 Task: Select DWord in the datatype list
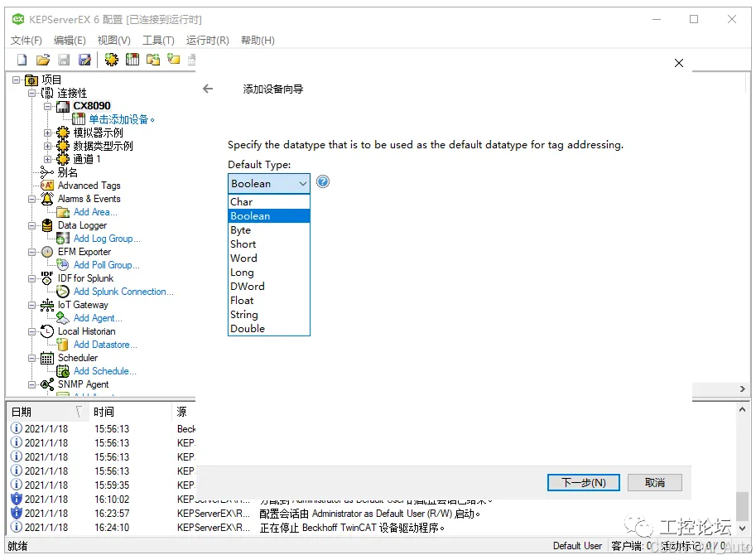tap(269, 286)
